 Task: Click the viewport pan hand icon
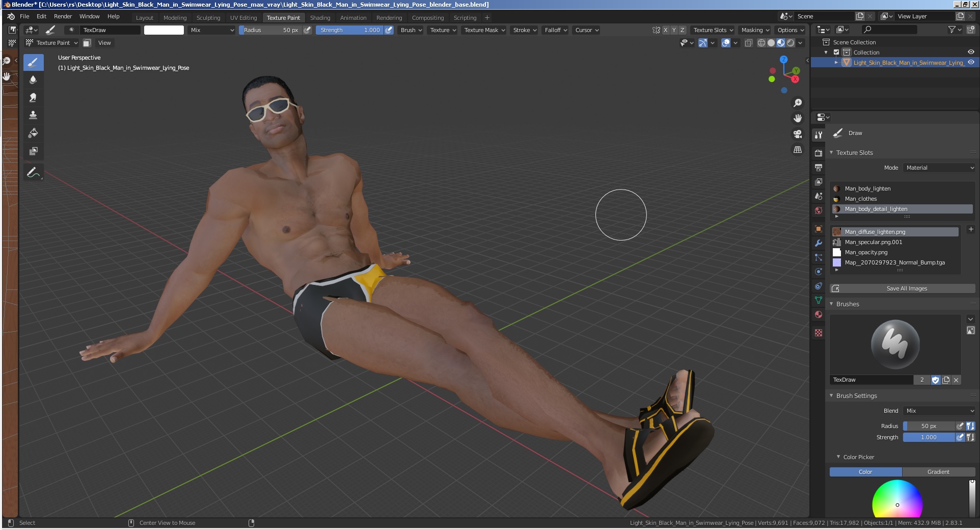coord(798,118)
